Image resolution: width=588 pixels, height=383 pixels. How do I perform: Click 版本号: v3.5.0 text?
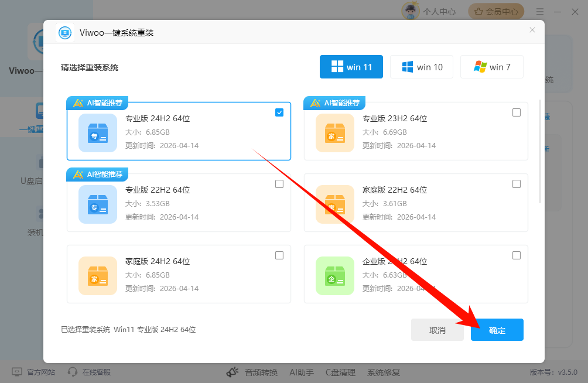pos(553,372)
